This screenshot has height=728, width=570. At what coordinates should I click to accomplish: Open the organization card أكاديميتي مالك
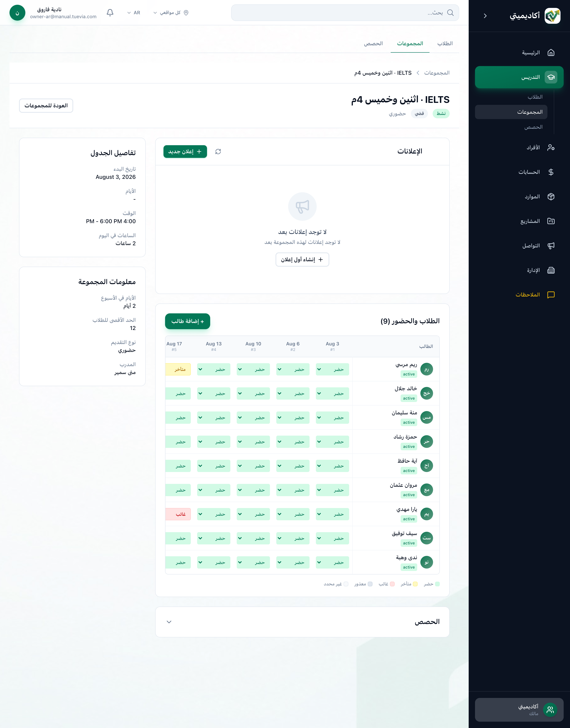pyautogui.click(x=519, y=710)
